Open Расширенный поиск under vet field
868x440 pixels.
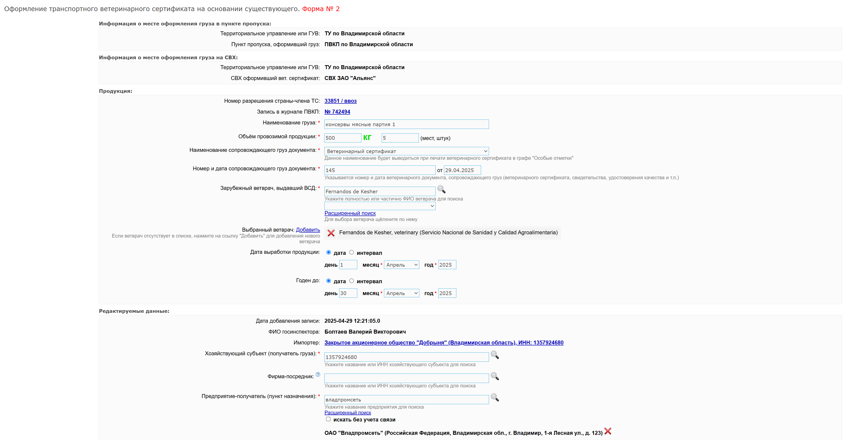click(x=350, y=213)
